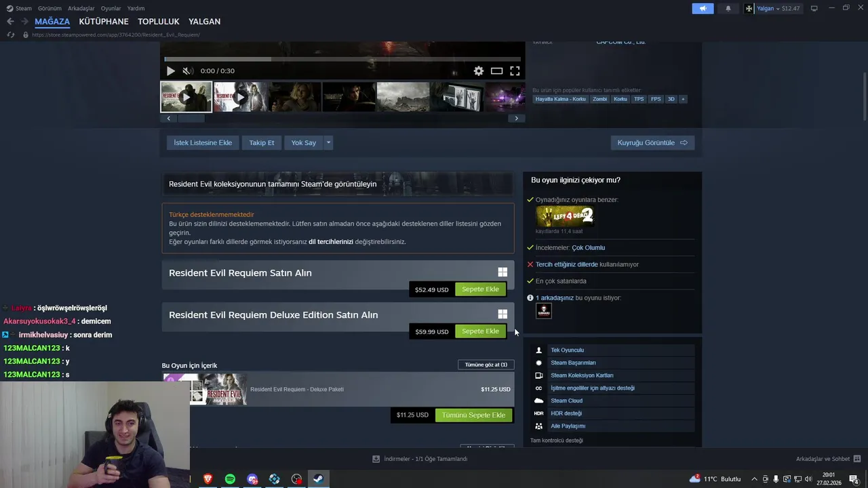Image resolution: width=868 pixels, height=488 pixels.
Task: Open the MAĞAZA tab
Action: (52, 22)
